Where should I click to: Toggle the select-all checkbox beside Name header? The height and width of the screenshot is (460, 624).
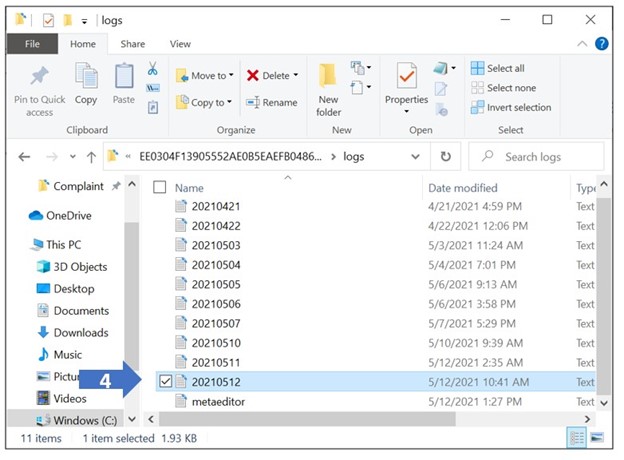pos(159,187)
